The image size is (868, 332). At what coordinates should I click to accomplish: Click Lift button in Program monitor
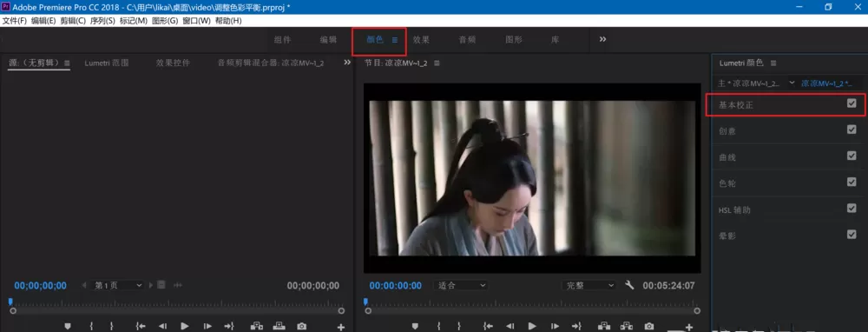click(x=604, y=327)
